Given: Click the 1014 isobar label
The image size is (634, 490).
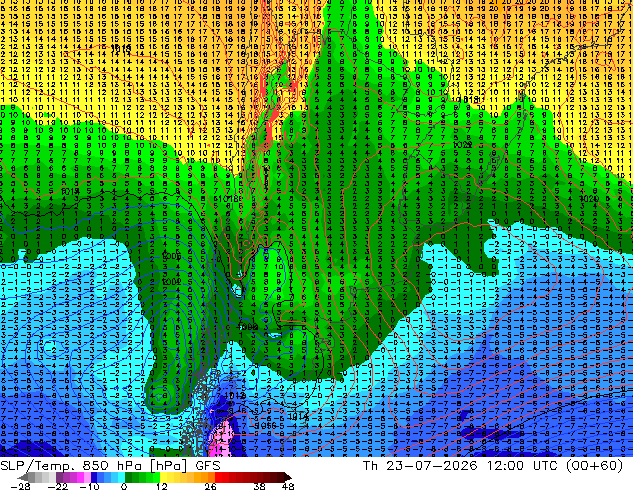Looking at the screenshot, I should (x=298, y=416).
